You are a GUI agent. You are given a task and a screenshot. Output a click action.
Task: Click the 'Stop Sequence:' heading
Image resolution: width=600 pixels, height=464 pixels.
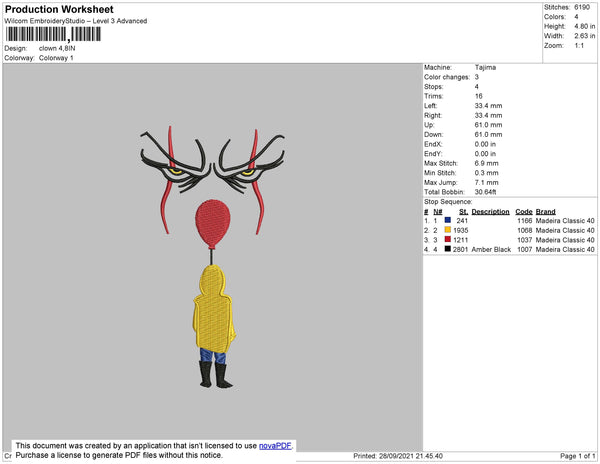pos(448,202)
